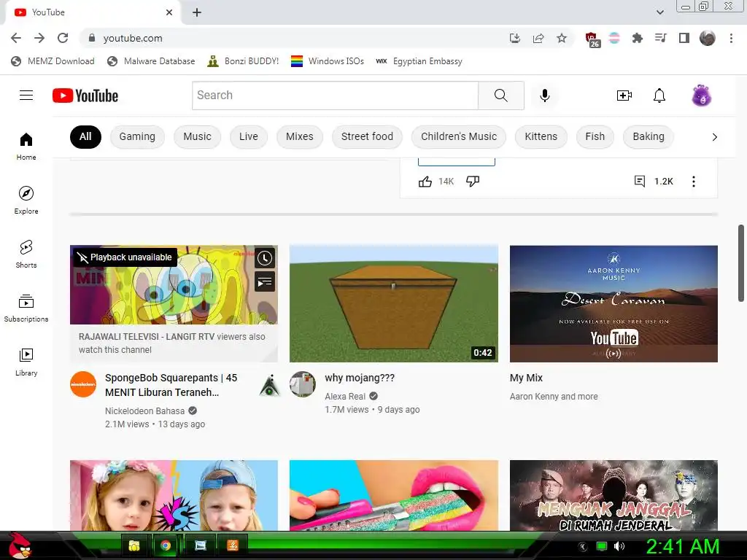Expand the tab search dropdown arrow
Screen dimensions: 747x560
(x=659, y=12)
